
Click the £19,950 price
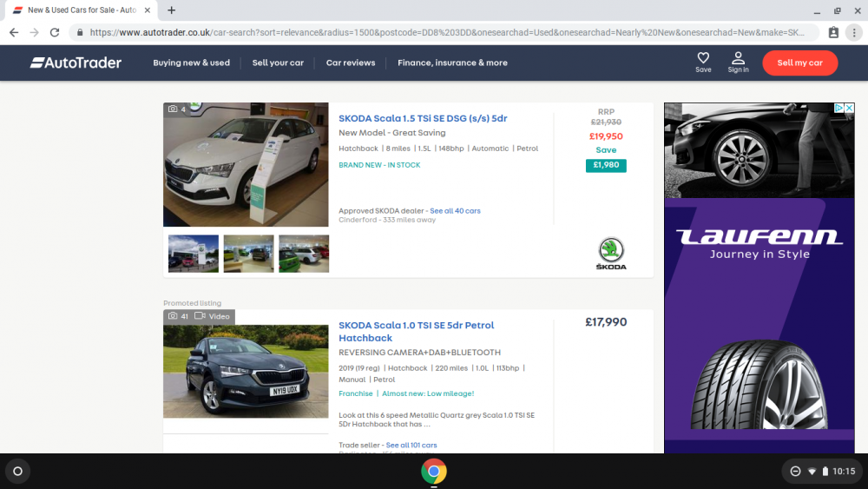pyautogui.click(x=606, y=136)
